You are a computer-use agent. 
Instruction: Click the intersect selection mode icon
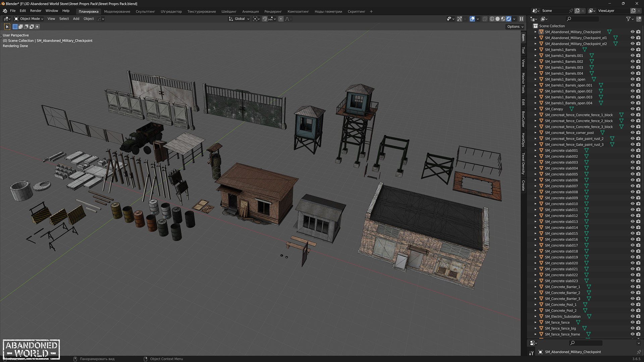(37, 26)
